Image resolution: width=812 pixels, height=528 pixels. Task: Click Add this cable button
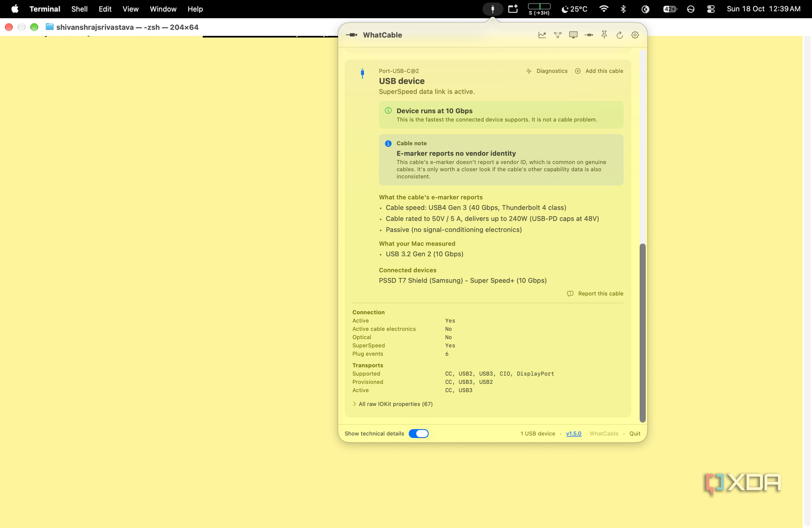tap(599, 71)
